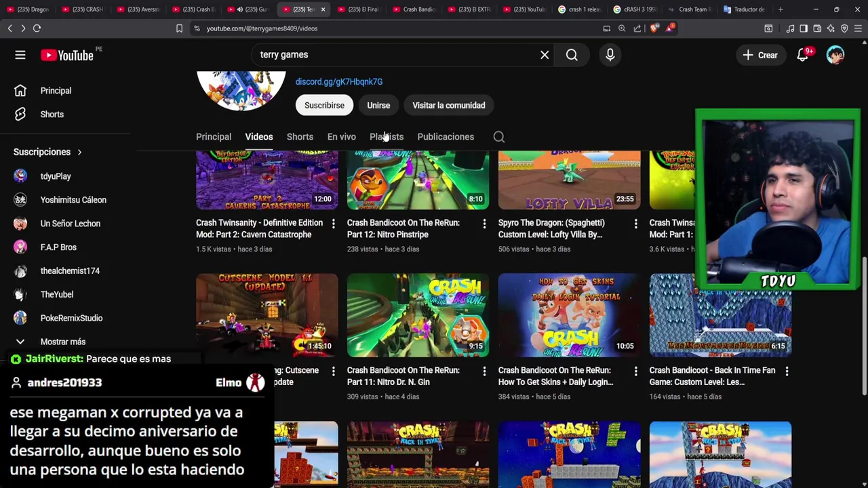868x488 pixels.
Task: Open options for Back In Time Fan Game video
Action: (x=787, y=371)
